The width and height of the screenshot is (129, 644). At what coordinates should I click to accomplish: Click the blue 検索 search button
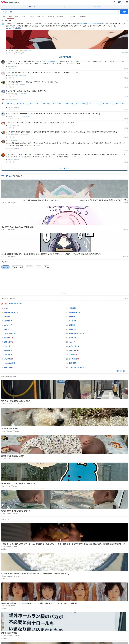tap(124, 11)
